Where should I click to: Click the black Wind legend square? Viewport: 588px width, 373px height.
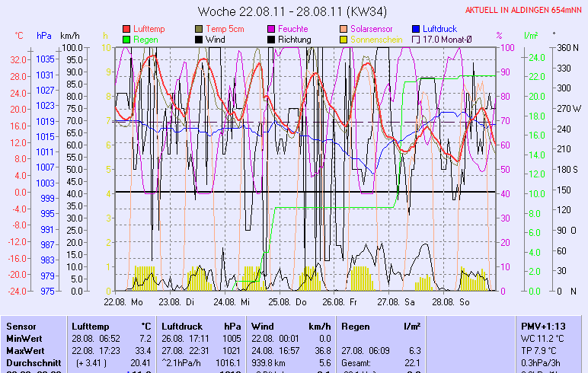[x=200, y=39]
